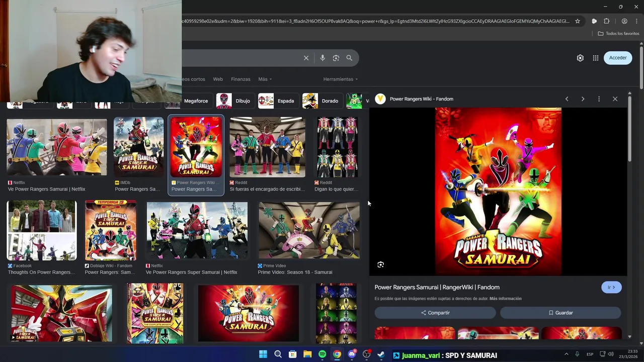This screenshot has height=362, width=644.
Task: Expand the Herramientas tools dropdown
Action: [x=341, y=79]
